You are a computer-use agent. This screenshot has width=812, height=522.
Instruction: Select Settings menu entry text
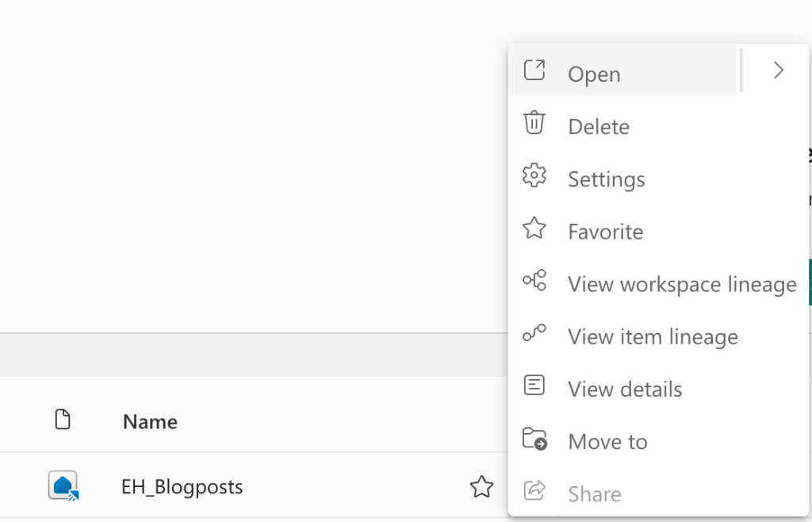pos(607,179)
